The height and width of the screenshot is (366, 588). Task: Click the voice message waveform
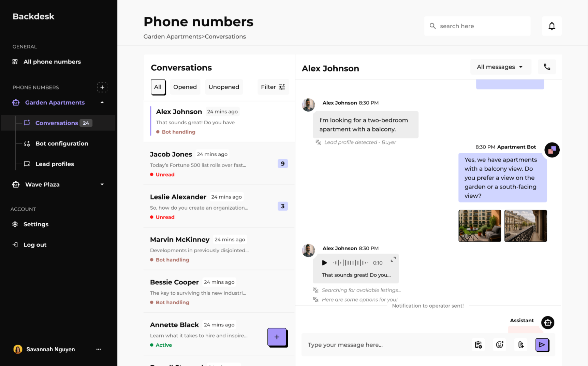coord(351,263)
